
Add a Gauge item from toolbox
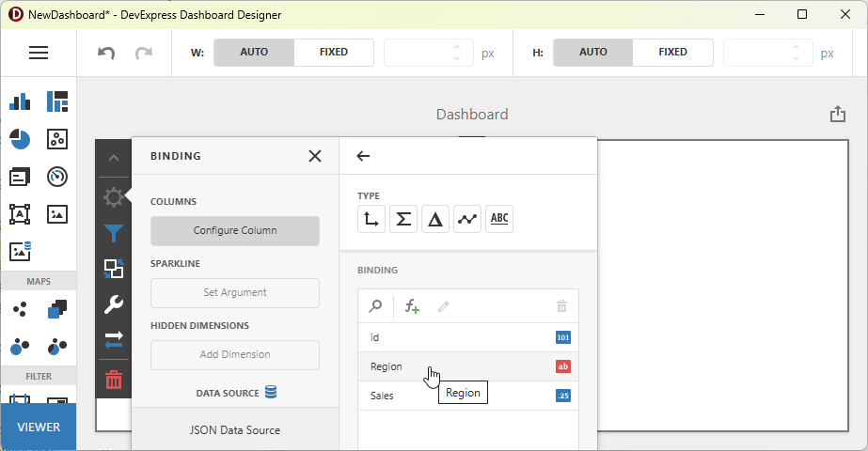(57, 177)
